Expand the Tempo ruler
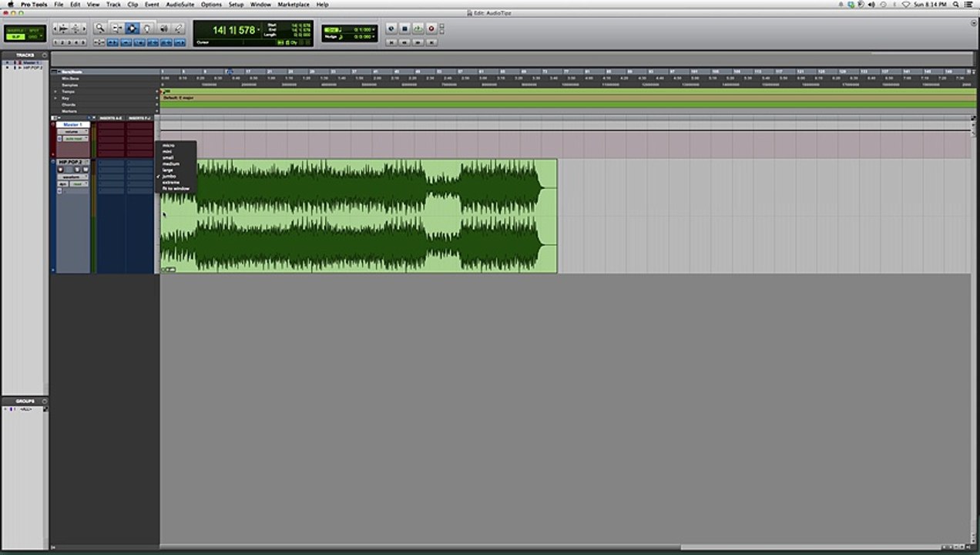Image resolution: width=980 pixels, height=555 pixels. click(x=55, y=92)
